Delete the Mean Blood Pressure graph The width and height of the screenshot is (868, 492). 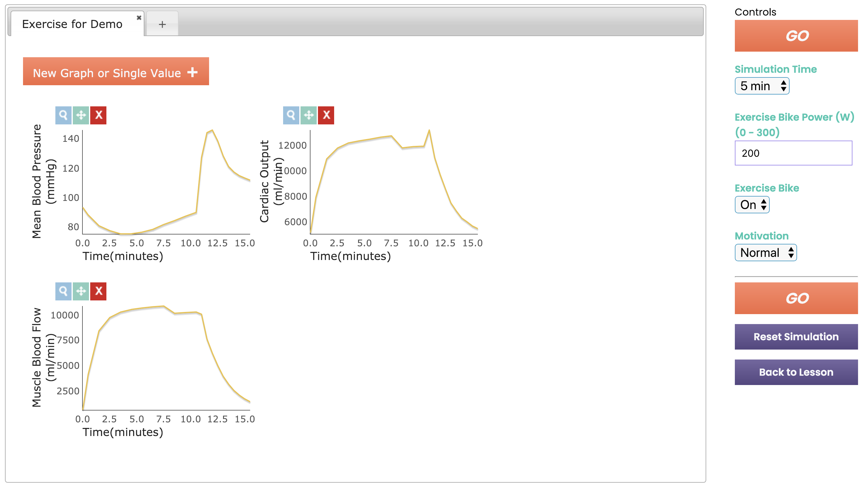point(98,115)
